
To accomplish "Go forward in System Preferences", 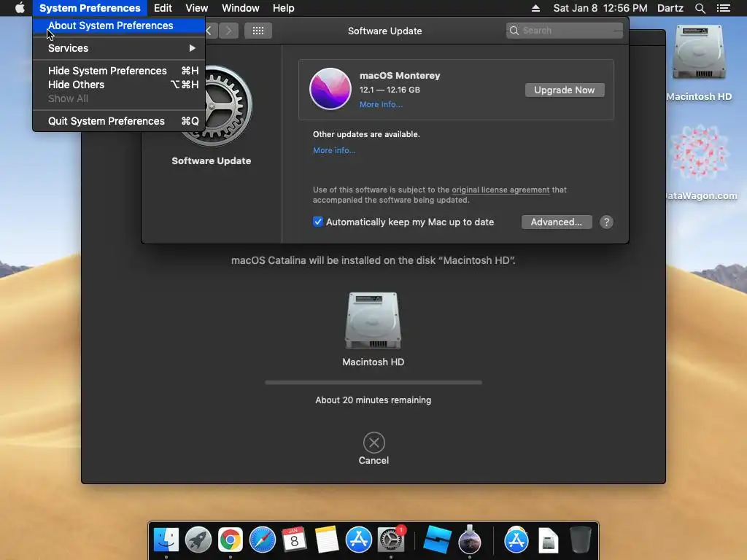I will click(x=228, y=31).
